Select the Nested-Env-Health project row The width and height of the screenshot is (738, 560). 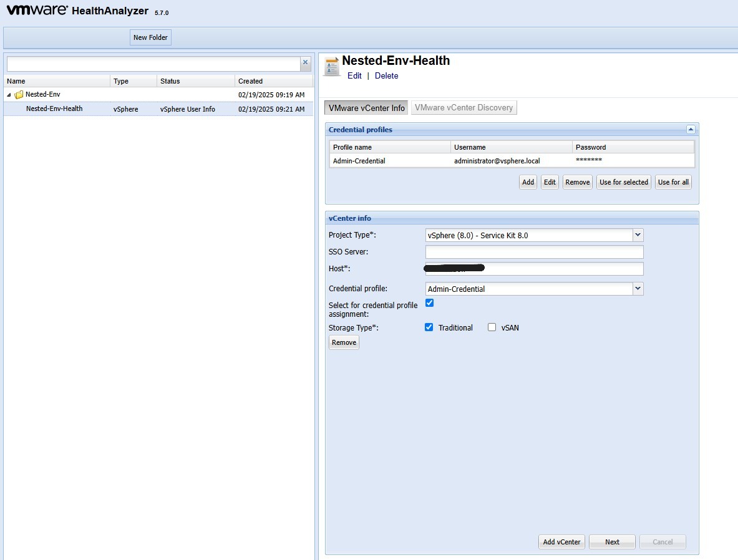(158, 109)
